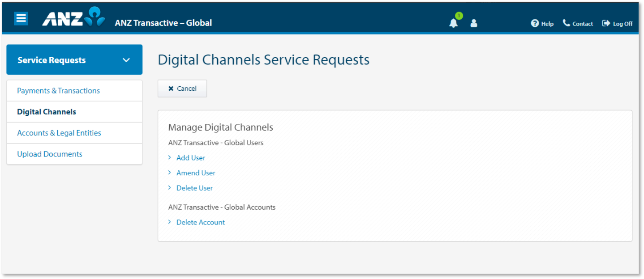644x279 pixels.
Task: Open the Delete User request
Action: point(194,188)
